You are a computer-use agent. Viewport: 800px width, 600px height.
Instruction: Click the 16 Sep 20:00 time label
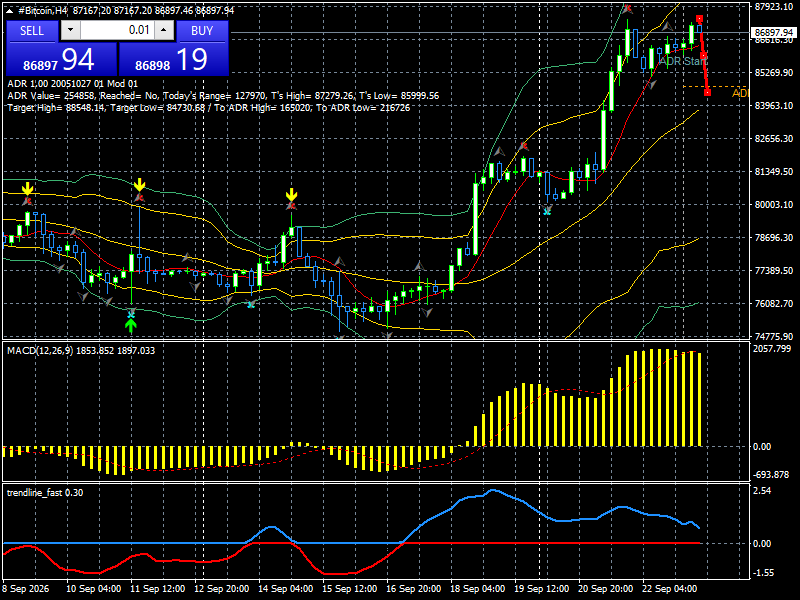click(414, 588)
